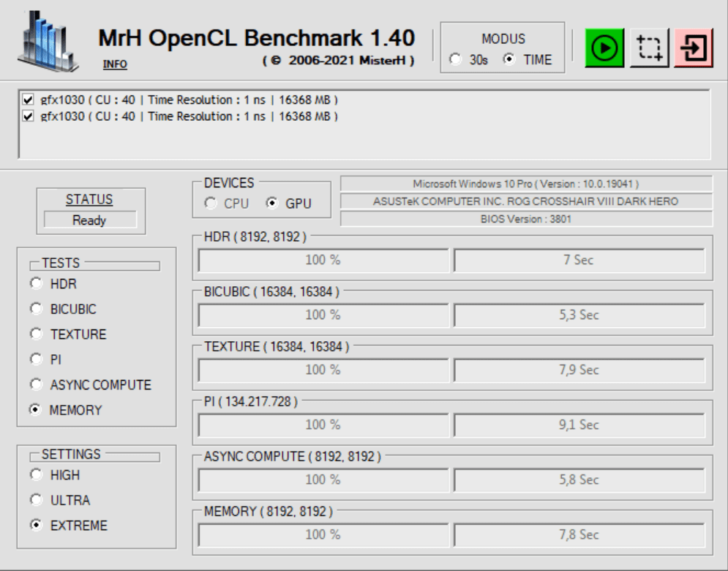
Task: Click the ASYNC COMPUTE result '5,8 Sec'
Action: [579, 479]
